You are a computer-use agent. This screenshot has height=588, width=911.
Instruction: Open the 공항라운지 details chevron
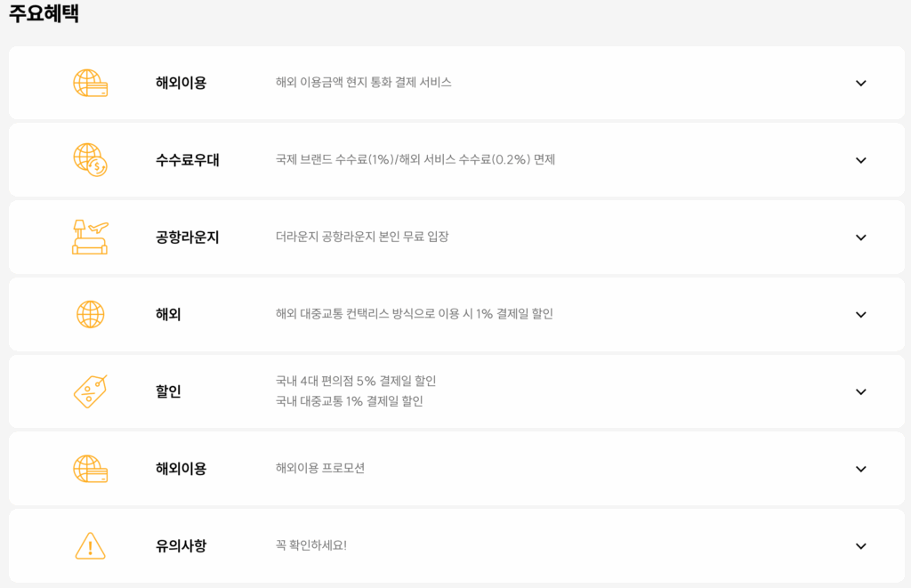click(x=861, y=238)
